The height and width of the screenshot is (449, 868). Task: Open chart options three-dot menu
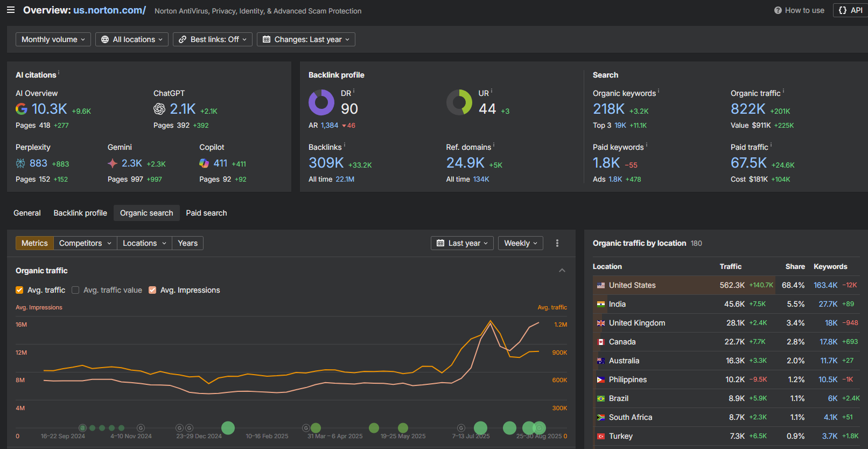tap(557, 243)
